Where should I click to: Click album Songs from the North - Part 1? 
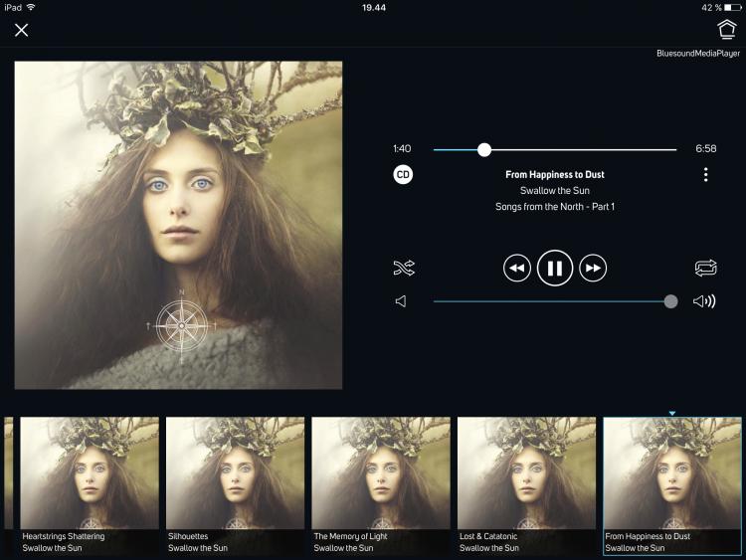point(555,207)
